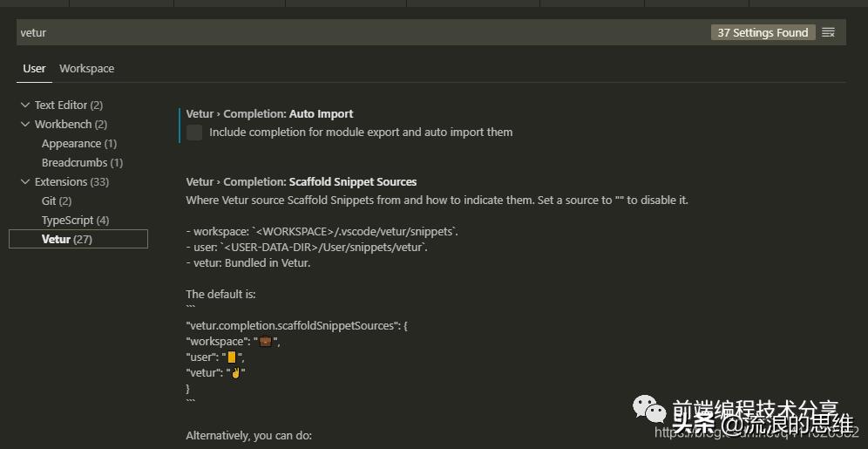Switch to the User settings tab
Screen dimensions: 868x449
(x=35, y=68)
